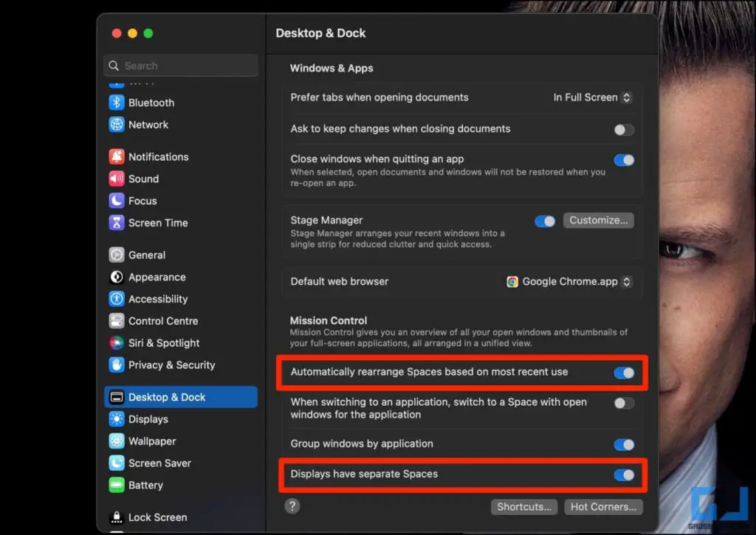Select the Accessibility icon in the sidebar
This screenshot has width=756, height=535.
[117, 299]
